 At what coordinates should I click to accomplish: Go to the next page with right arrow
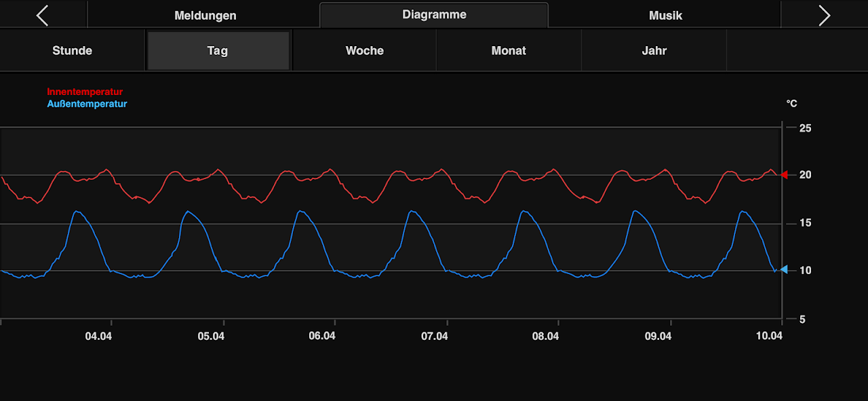tap(824, 15)
